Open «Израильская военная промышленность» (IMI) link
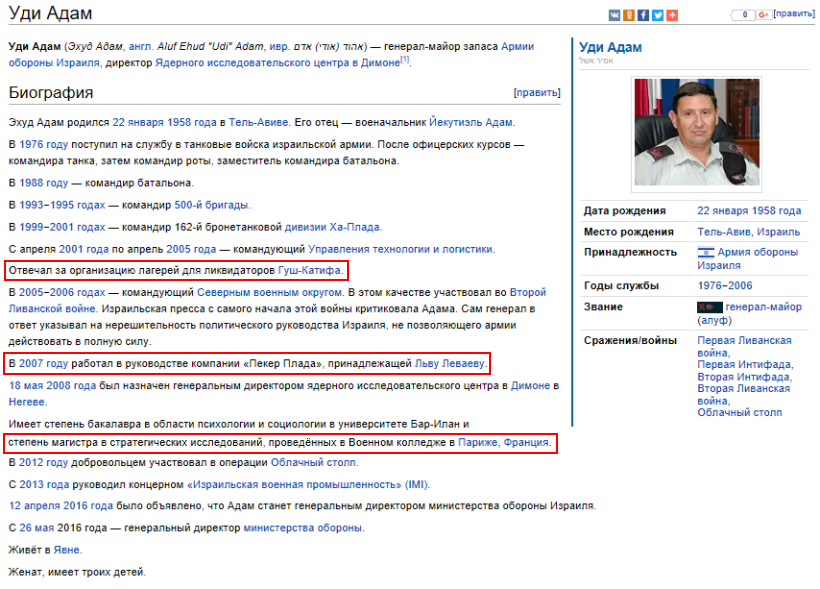The height and width of the screenshot is (589, 820). [x=308, y=484]
